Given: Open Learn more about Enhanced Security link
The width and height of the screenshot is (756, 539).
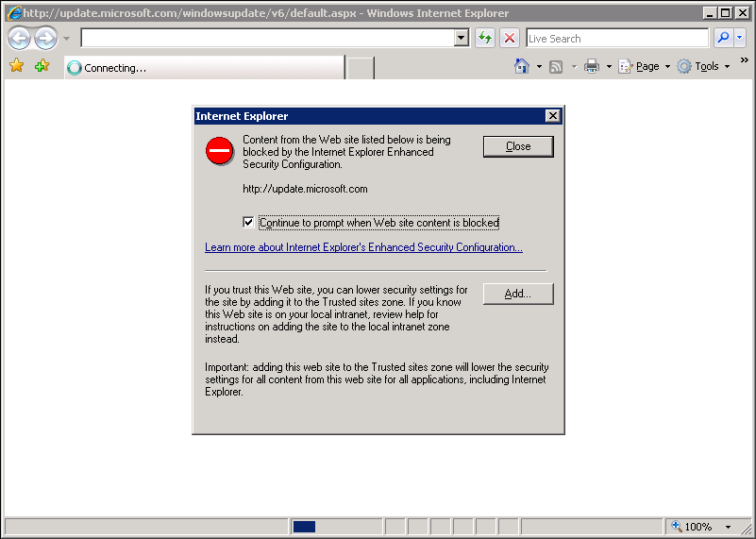Looking at the screenshot, I should (363, 247).
